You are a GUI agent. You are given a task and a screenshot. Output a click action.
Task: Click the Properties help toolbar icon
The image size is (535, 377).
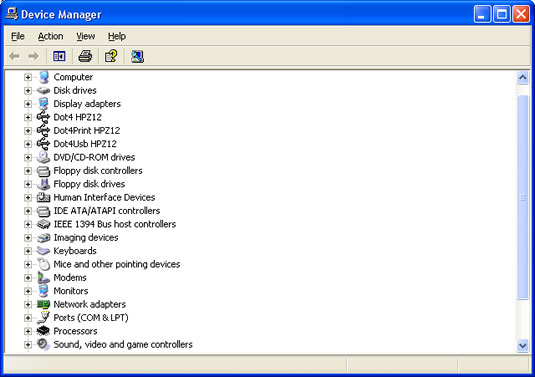pos(111,56)
